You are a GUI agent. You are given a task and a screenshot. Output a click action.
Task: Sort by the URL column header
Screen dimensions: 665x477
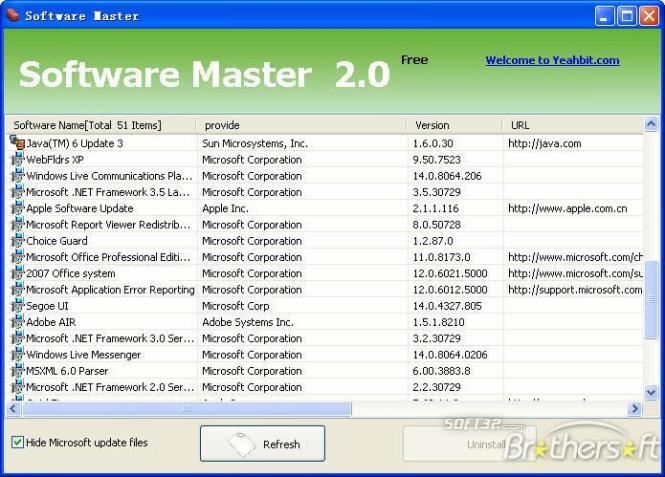click(573, 125)
